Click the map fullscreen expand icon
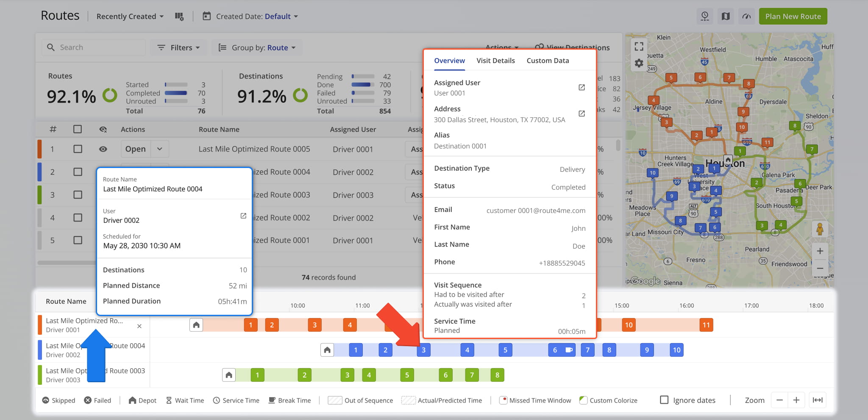Viewport: 868px width, 420px height. (639, 46)
